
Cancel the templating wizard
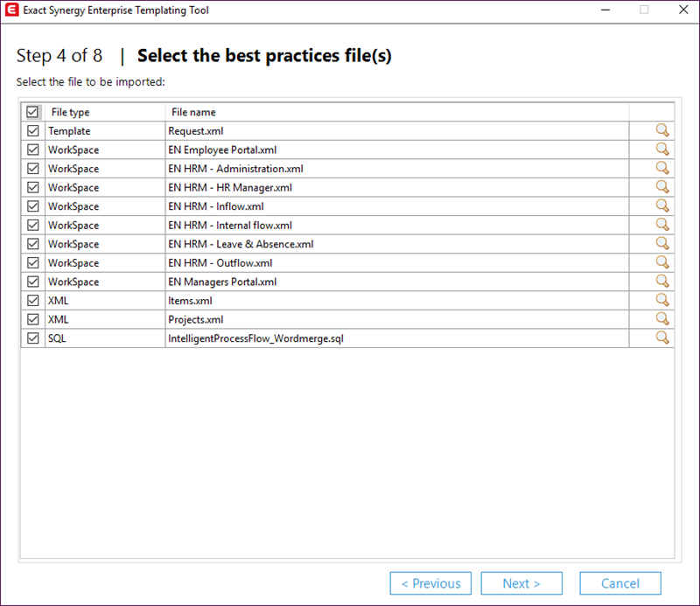pos(620,583)
